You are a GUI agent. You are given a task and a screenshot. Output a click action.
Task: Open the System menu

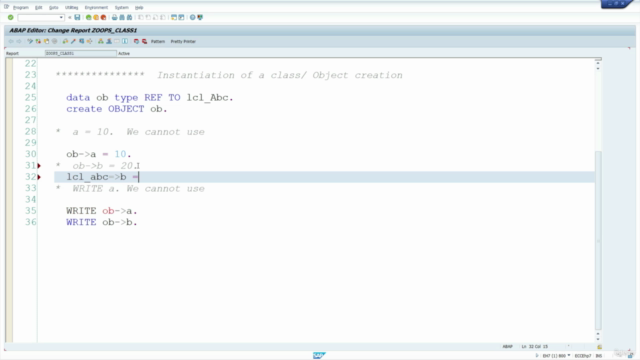pyautogui.click(x=121, y=7)
